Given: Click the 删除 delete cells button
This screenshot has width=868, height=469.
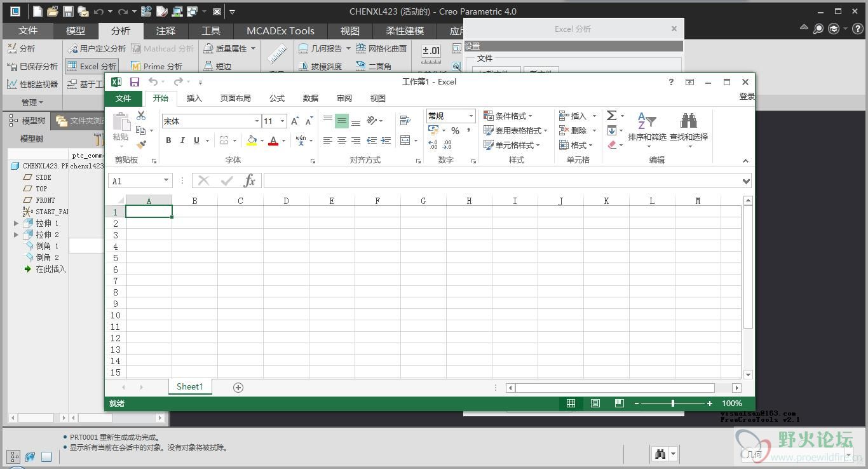Looking at the screenshot, I should [x=573, y=130].
